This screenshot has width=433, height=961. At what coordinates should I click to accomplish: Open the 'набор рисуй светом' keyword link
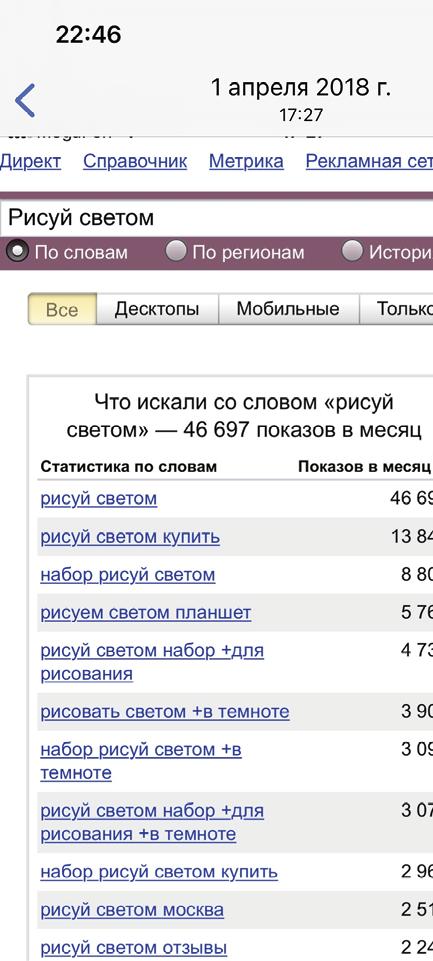click(128, 575)
